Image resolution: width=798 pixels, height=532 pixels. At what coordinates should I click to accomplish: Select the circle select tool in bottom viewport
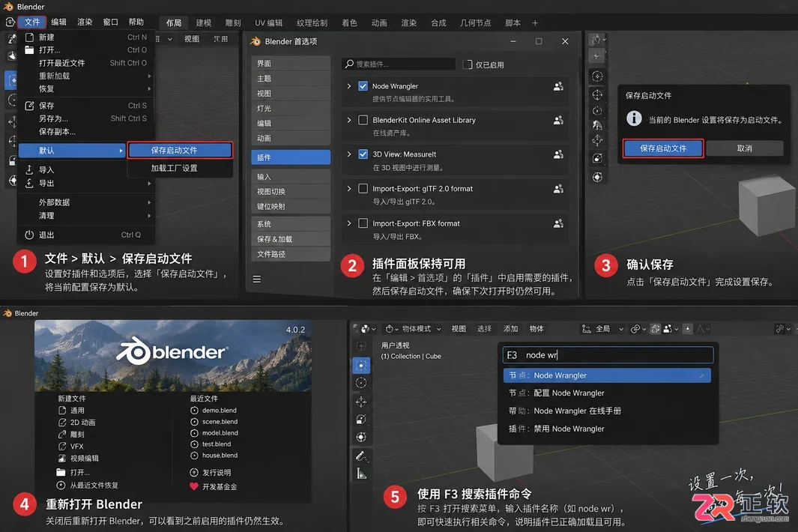(x=361, y=383)
